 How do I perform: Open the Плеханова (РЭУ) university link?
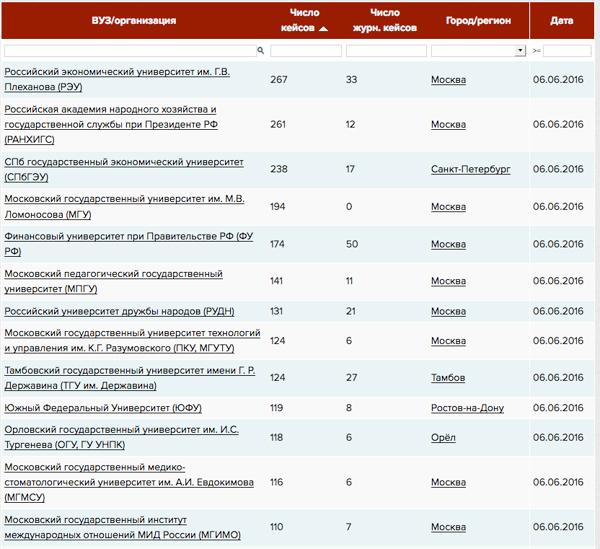point(117,79)
